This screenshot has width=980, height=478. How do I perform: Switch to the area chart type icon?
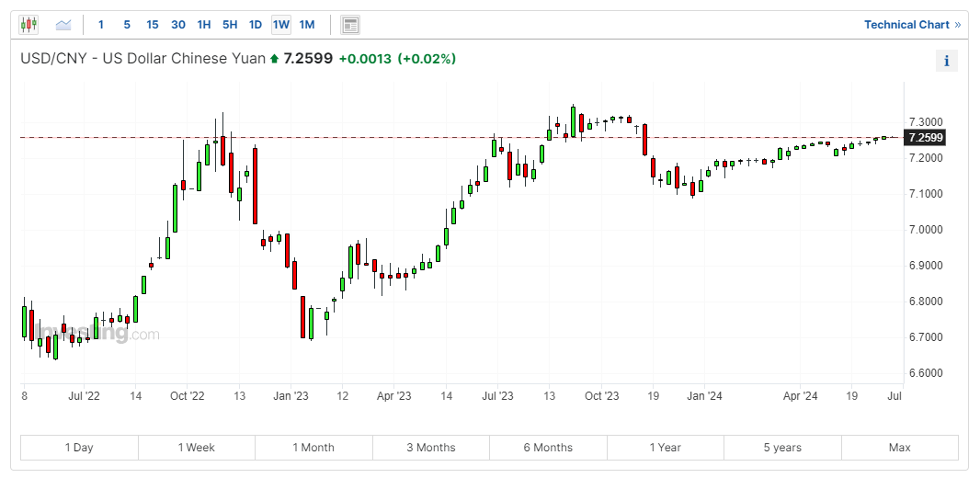click(x=63, y=25)
